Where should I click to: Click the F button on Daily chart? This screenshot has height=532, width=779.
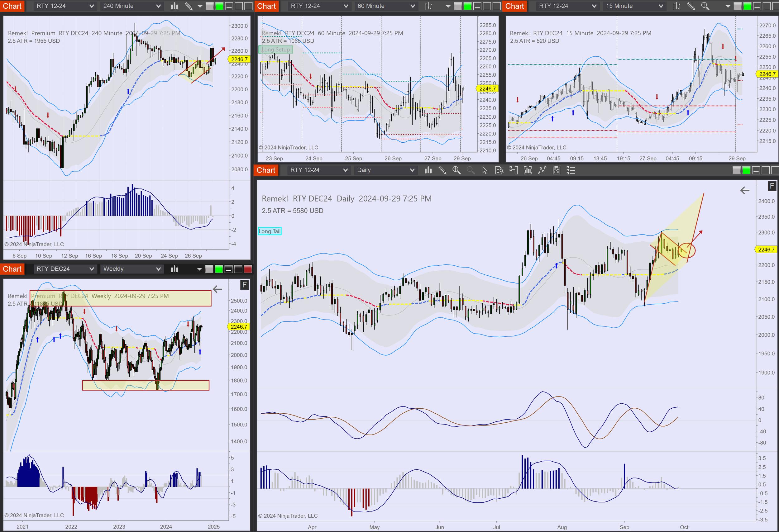point(772,186)
